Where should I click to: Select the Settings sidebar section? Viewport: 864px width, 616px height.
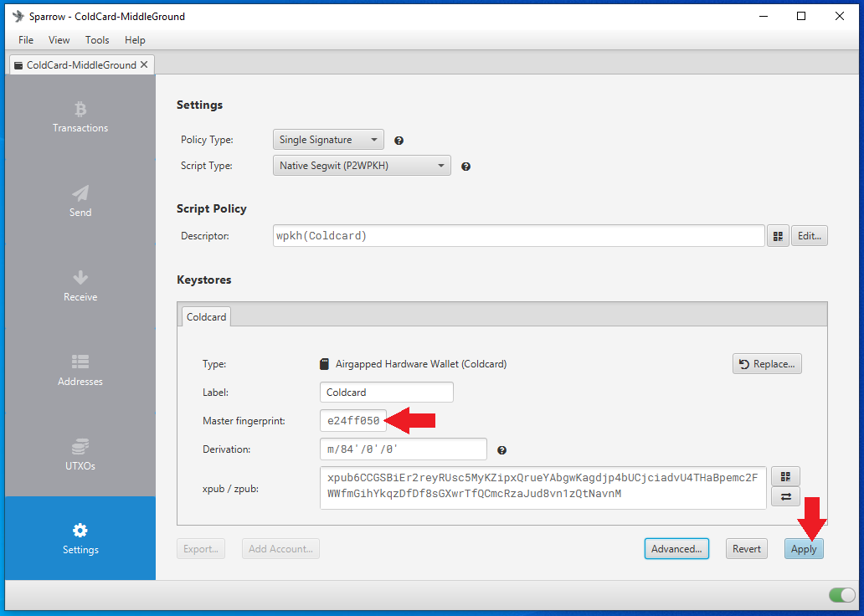80,538
